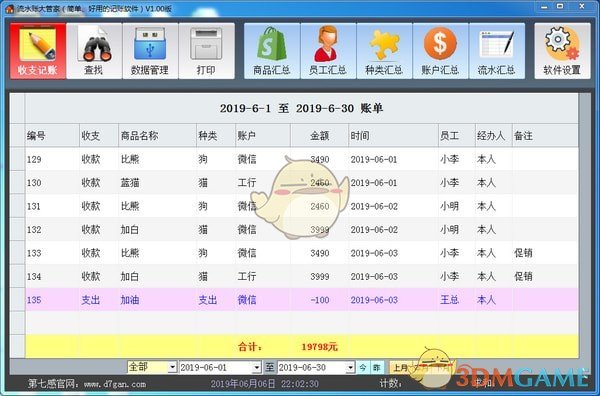Click 促销 remark in row 134
600x396 pixels.
point(523,276)
